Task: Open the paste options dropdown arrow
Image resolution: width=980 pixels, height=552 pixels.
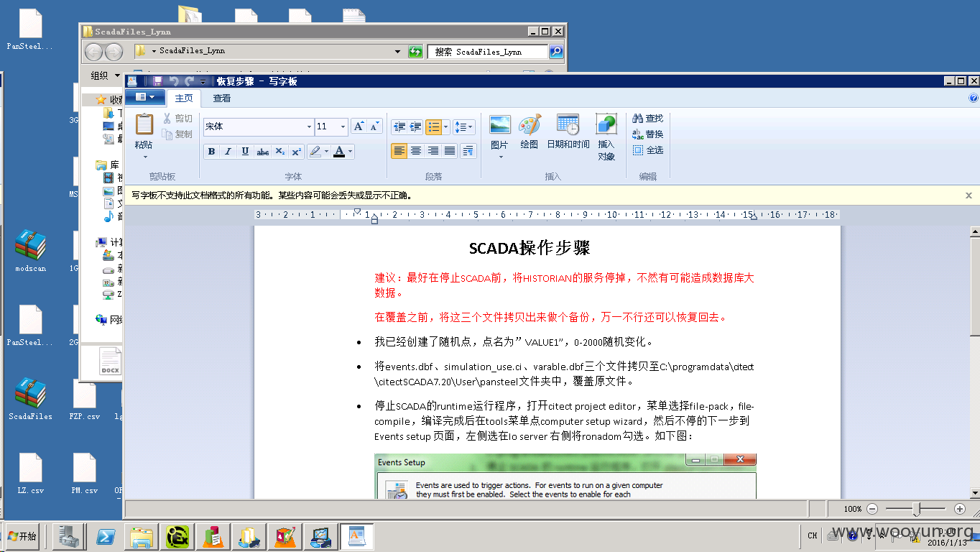Action: tap(144, 157)
